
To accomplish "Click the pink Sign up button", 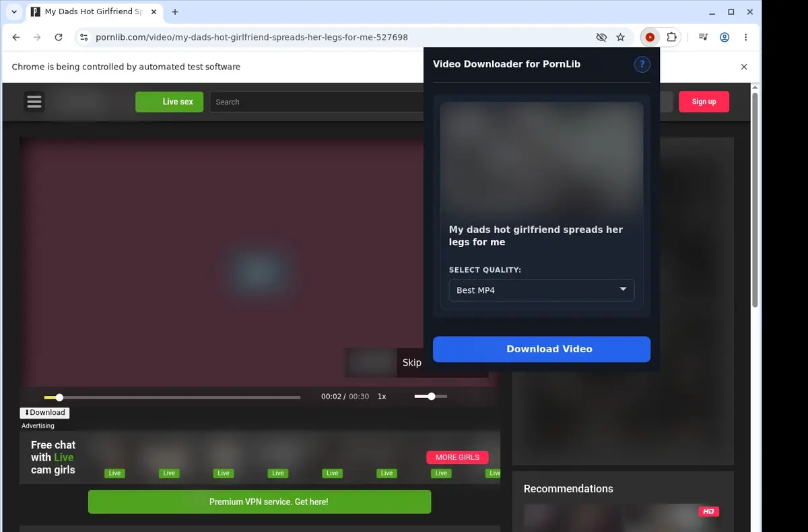I will tap(704, 102).
